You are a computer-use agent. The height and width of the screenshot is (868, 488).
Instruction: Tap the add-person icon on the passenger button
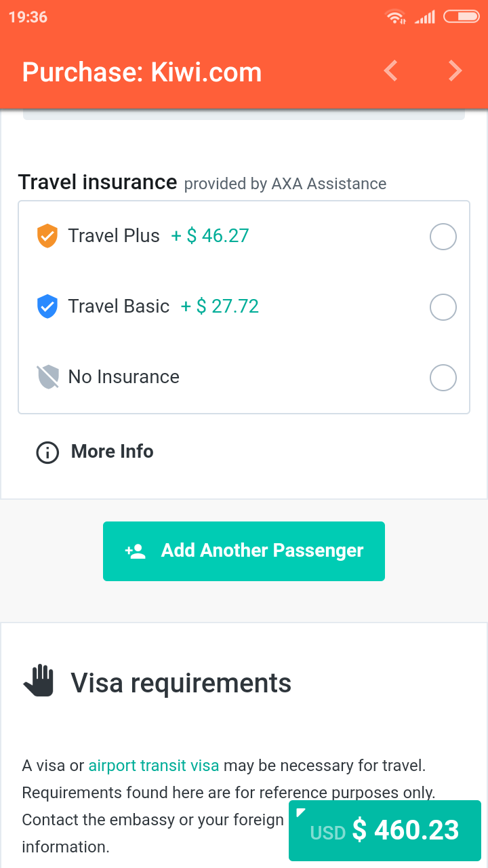[x=136, y=551]
